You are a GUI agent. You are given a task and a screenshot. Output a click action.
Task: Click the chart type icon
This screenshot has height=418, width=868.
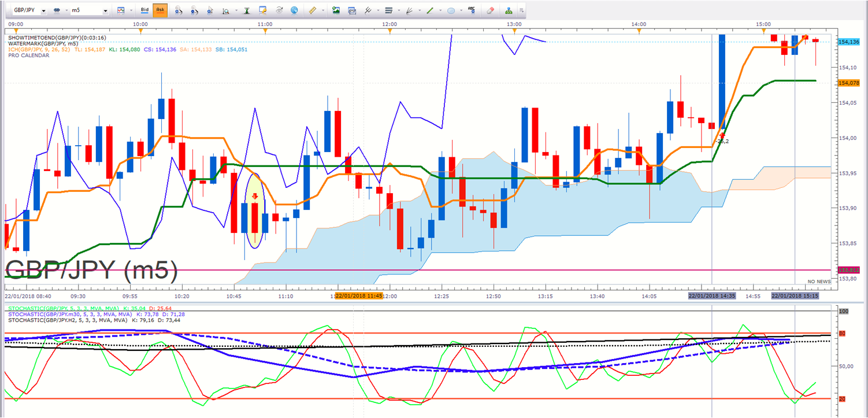pos(121,10)
